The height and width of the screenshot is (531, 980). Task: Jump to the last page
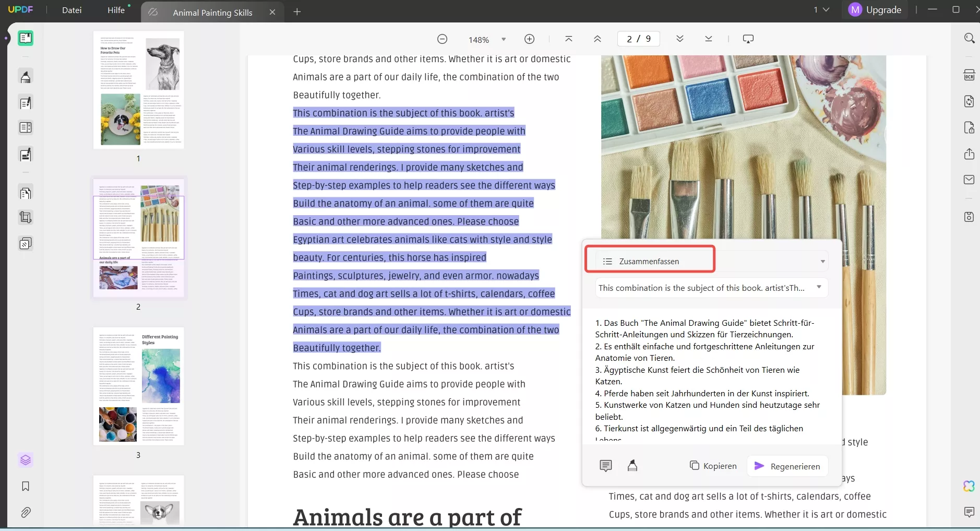click(709, 39)
